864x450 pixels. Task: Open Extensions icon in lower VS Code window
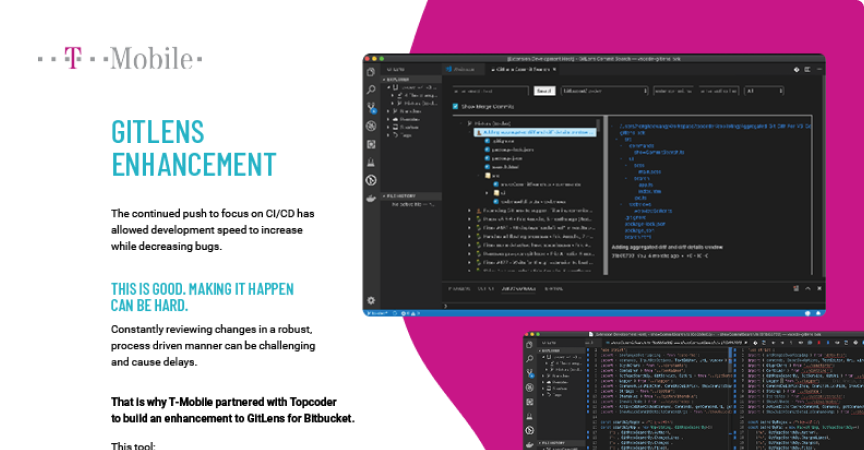point(530,402)
